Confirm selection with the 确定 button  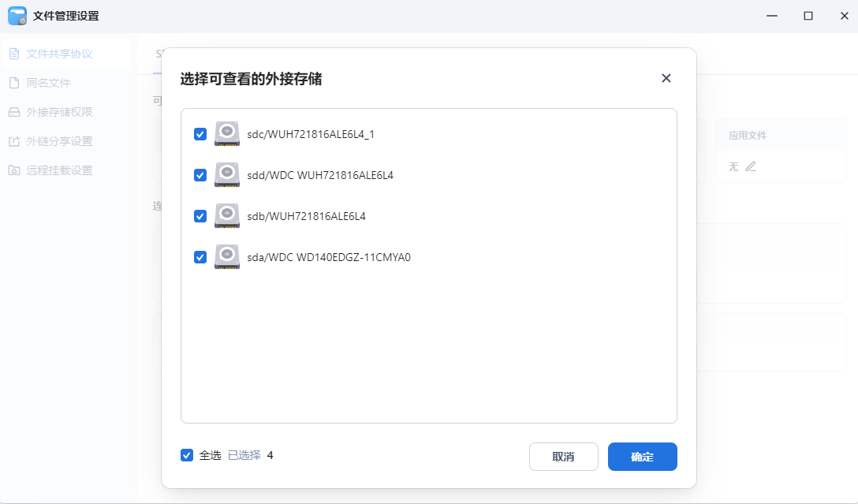[642, 457]
